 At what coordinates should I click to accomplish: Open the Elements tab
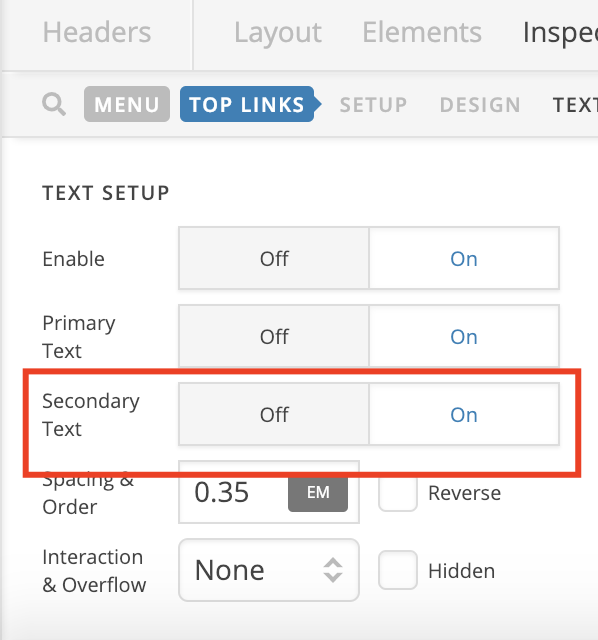422,32
